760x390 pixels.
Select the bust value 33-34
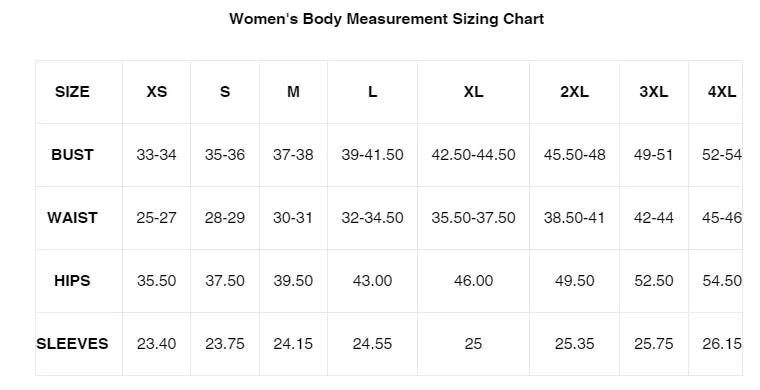click(157, 155)
